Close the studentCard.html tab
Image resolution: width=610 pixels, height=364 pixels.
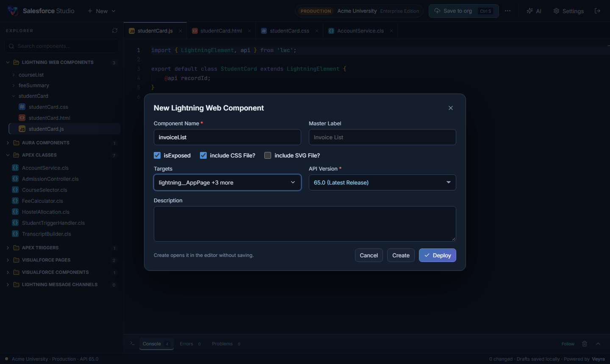tap(250, 31)
